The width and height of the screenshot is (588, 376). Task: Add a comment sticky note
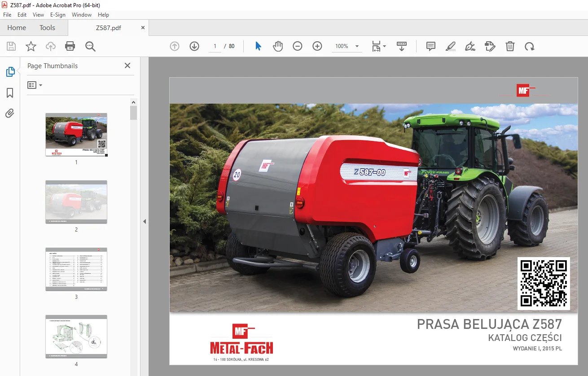tap(431, 46)
